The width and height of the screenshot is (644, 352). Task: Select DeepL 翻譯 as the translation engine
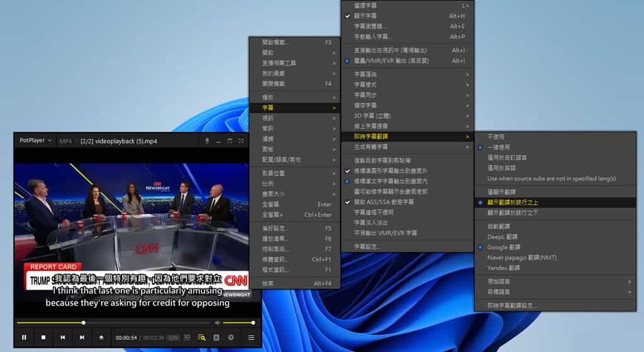tap(555, 237)
